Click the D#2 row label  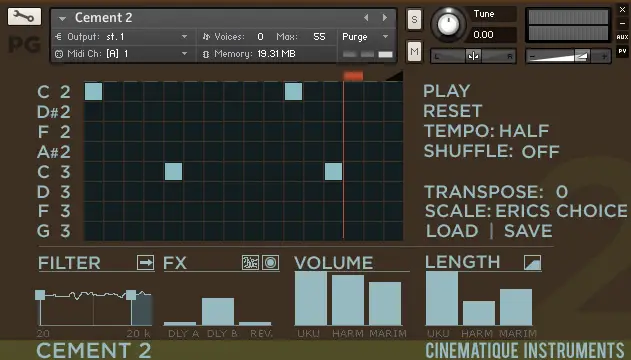click(x=54, y=112)
